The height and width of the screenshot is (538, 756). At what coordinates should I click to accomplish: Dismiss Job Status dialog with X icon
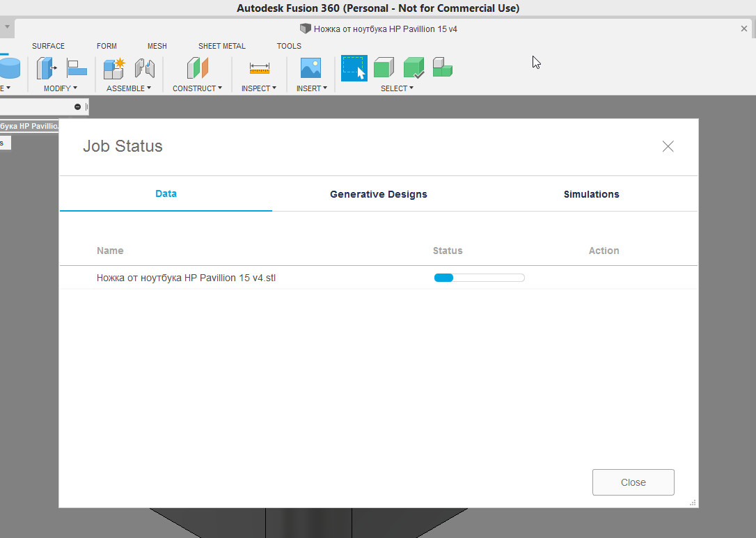(668, 146)
